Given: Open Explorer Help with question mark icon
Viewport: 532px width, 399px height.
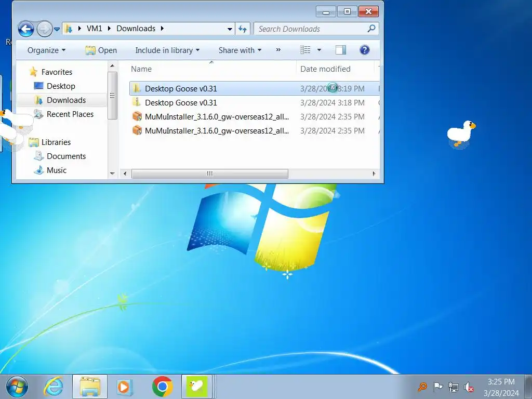Looking at the screenshot, I should tap(364, 50).
